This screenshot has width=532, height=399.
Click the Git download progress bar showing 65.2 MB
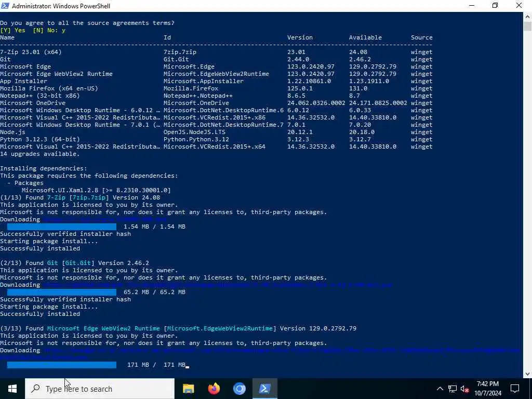(x=62, y=292)
